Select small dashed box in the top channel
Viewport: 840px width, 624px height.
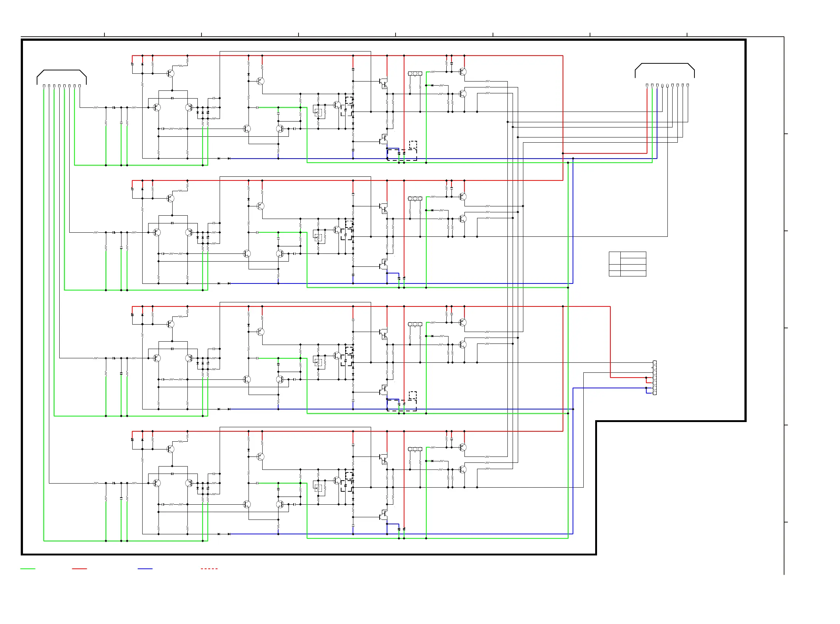413,145
